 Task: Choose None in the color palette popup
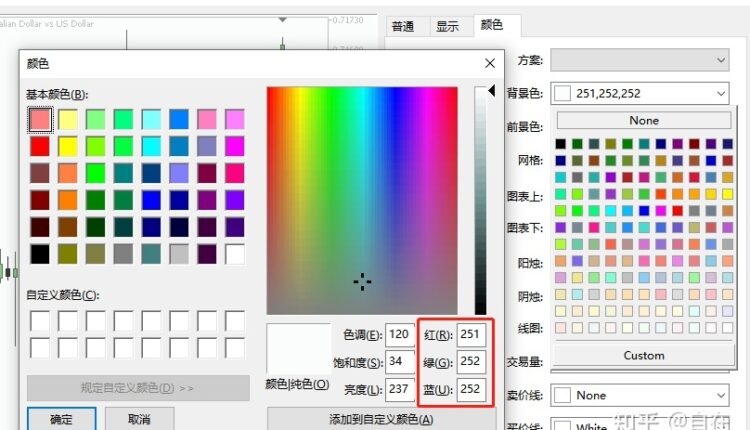[x=644, y=120]
